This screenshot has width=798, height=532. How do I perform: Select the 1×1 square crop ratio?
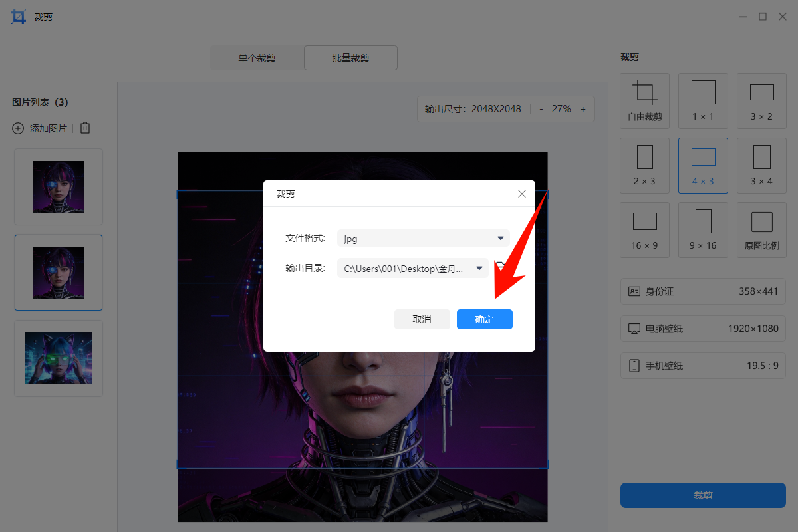point(703,100)
